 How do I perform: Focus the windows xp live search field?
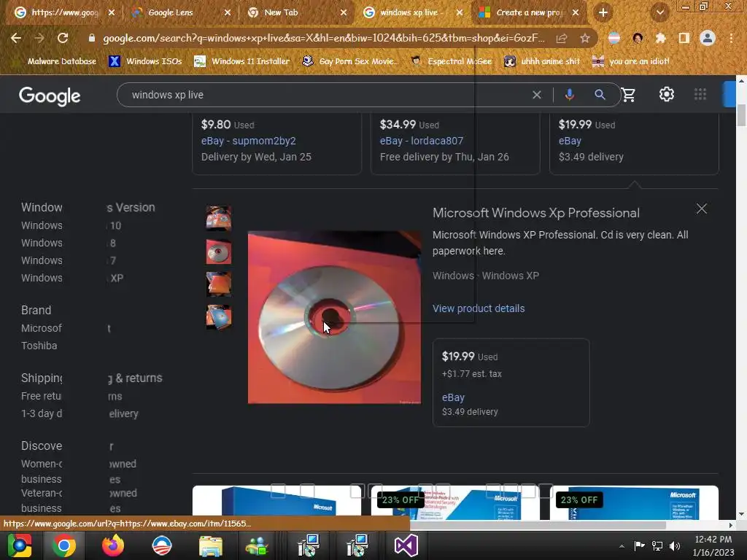(x=329, y=95)
